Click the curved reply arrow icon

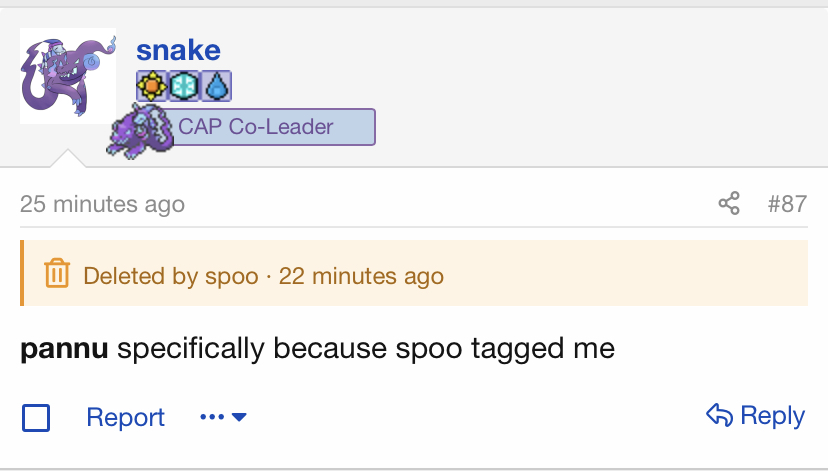coord(719,415)
